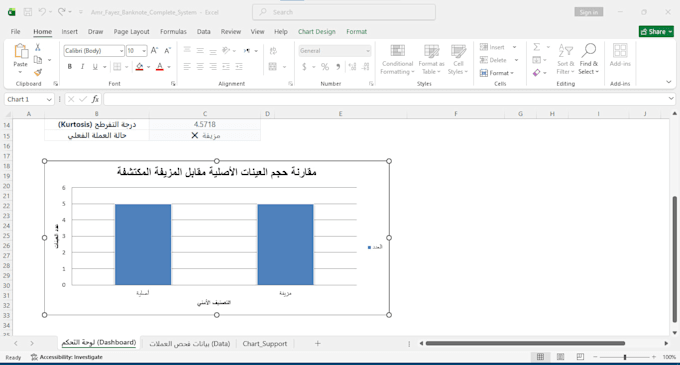Add a new sheet with plus button
This screenshot has width=680, height=365.
[317, 343]
